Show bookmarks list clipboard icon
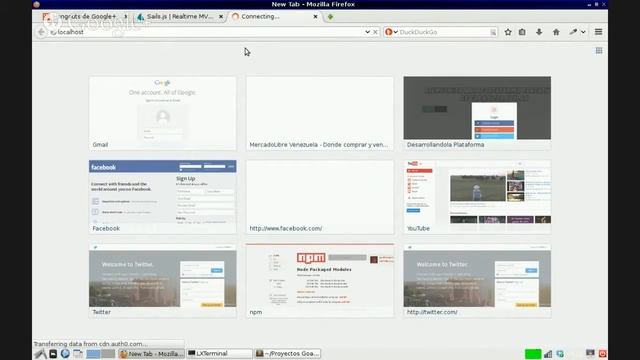640x360 pixels. pyautogui.click(x=522, y=32)
